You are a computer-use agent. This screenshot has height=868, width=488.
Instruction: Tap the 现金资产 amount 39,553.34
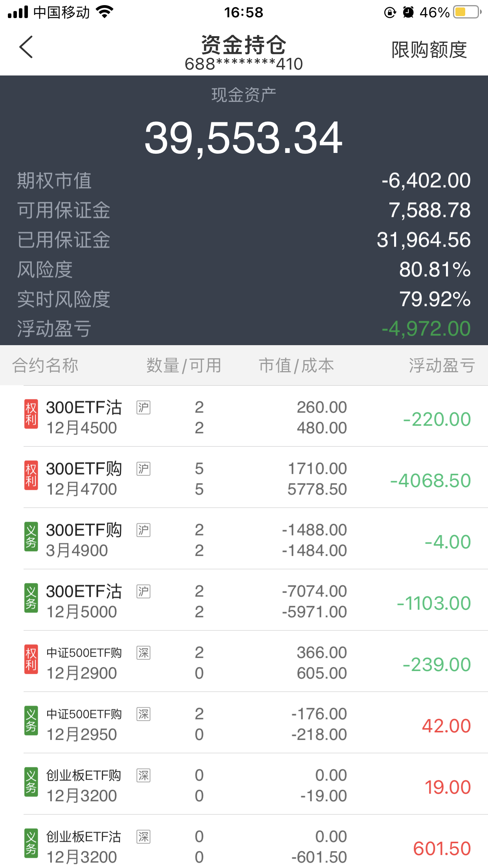244,138
